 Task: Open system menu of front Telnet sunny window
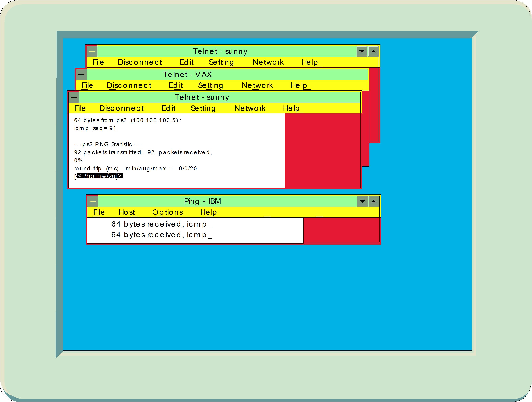74,97
